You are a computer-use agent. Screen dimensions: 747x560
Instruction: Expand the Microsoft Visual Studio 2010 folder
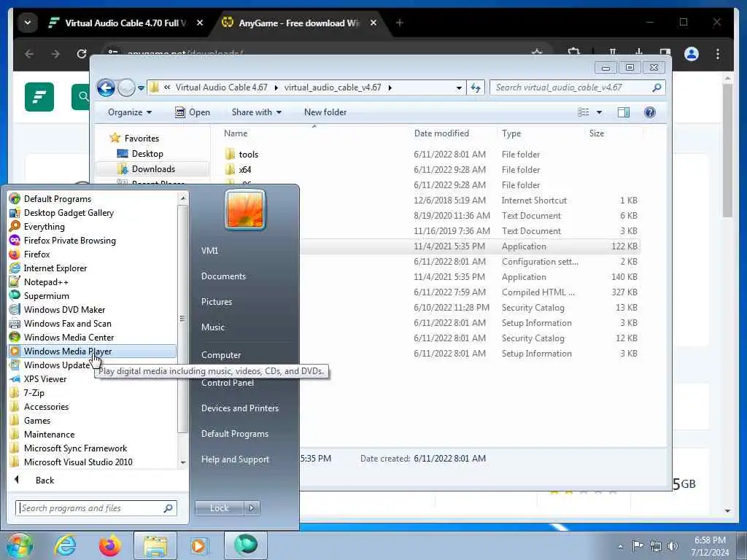coord(78,462)
